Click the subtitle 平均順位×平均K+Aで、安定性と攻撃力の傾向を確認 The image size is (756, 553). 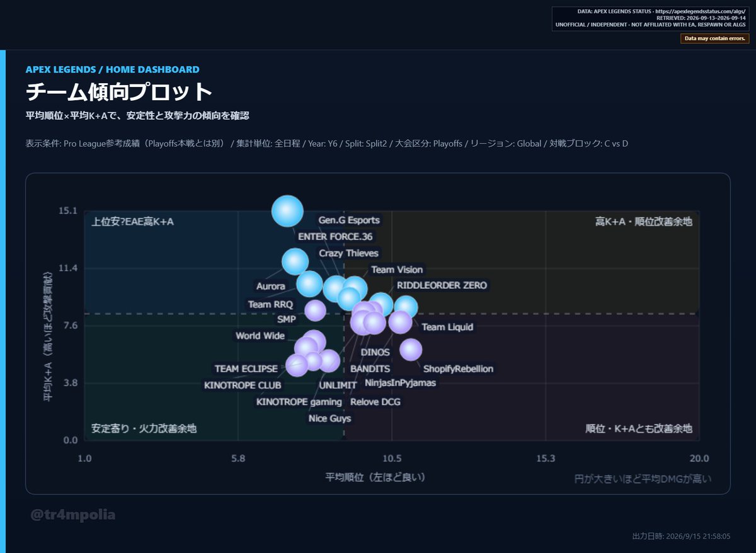[138, 116]
